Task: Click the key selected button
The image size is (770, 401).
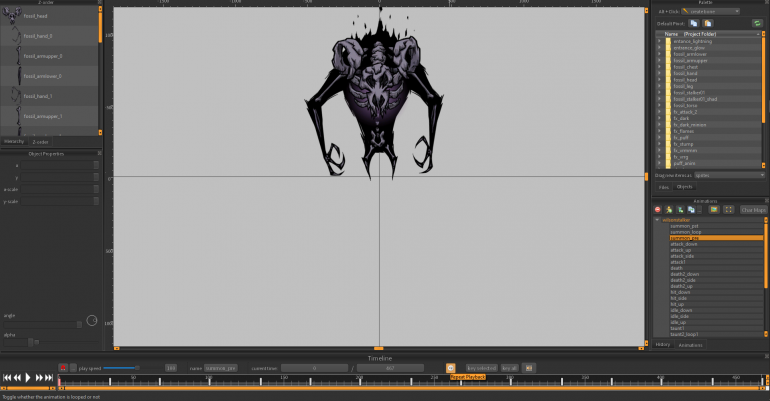Action: 481,368
